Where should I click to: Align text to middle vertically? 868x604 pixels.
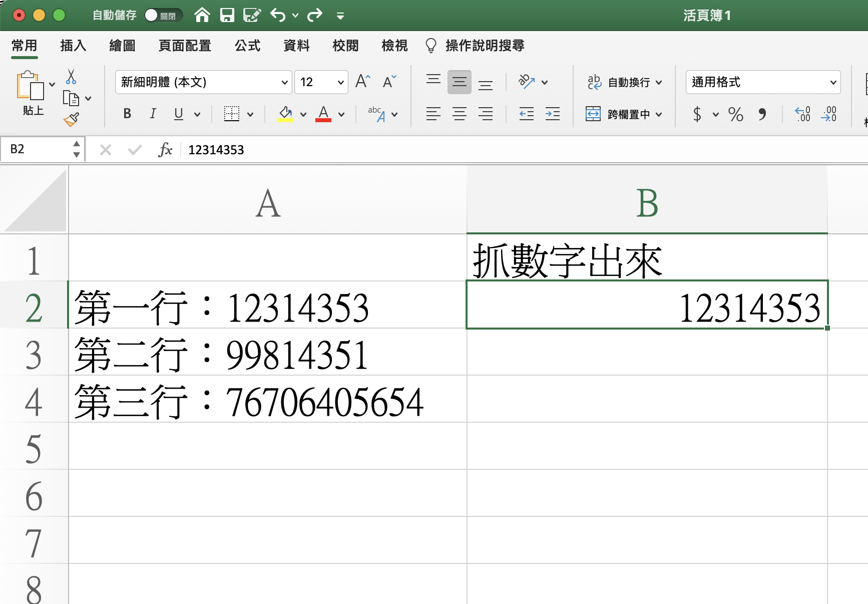tap(460, 82)
